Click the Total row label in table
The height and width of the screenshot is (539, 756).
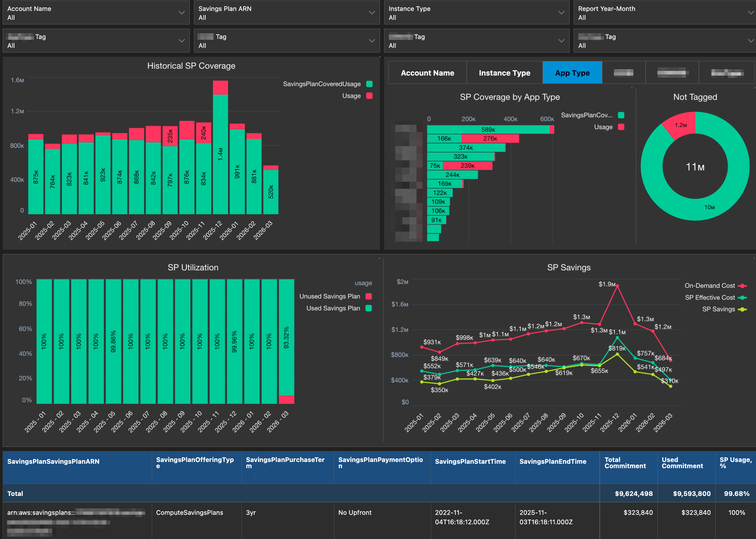tap(15, 494)
